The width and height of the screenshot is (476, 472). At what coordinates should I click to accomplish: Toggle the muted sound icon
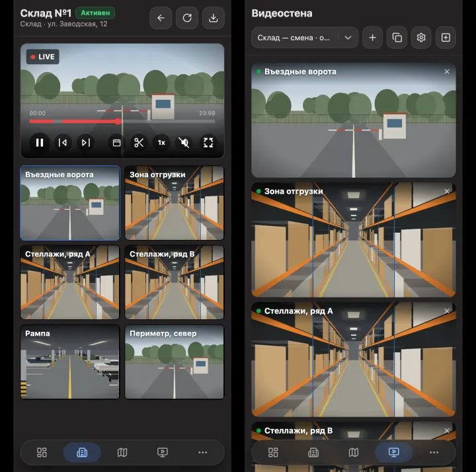(x=184, y=143)
